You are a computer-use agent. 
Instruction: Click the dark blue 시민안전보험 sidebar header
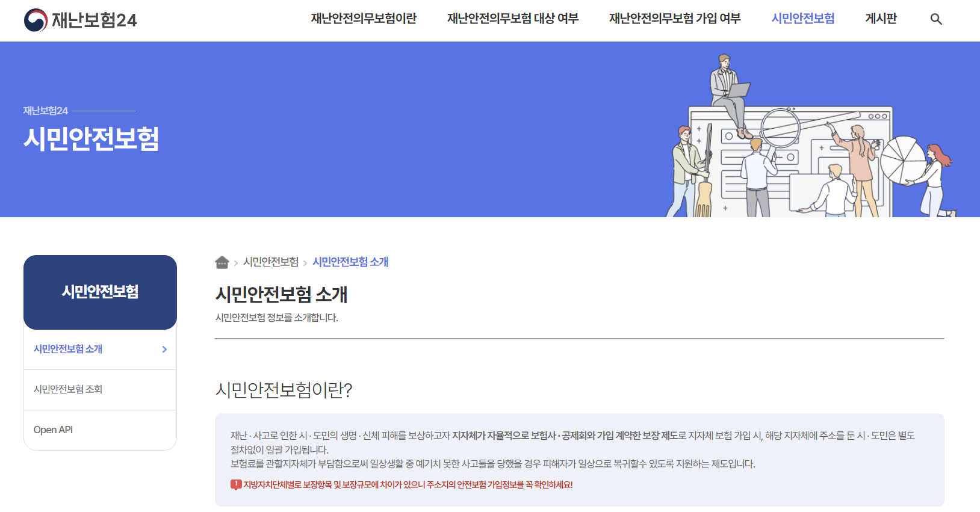pyautogui.click(x=100, y=292)
